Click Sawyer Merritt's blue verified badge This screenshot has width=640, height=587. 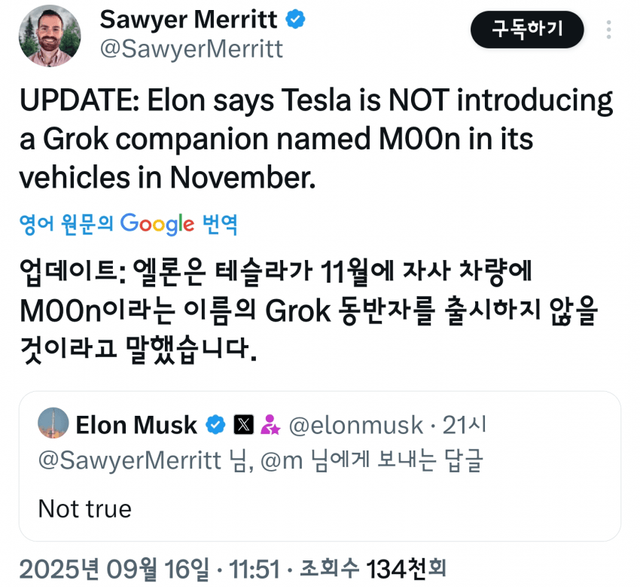click(298, 18)
